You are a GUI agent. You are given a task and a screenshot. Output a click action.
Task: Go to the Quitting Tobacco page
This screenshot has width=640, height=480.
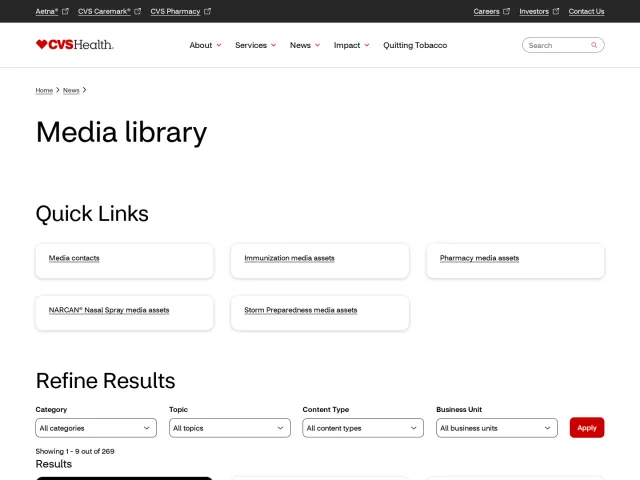point(415,45)
